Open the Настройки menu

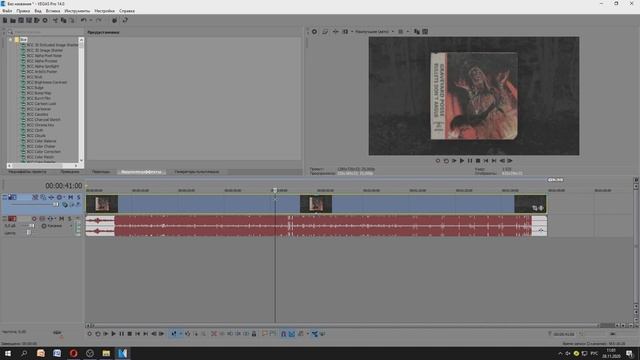tap(104, 11)
